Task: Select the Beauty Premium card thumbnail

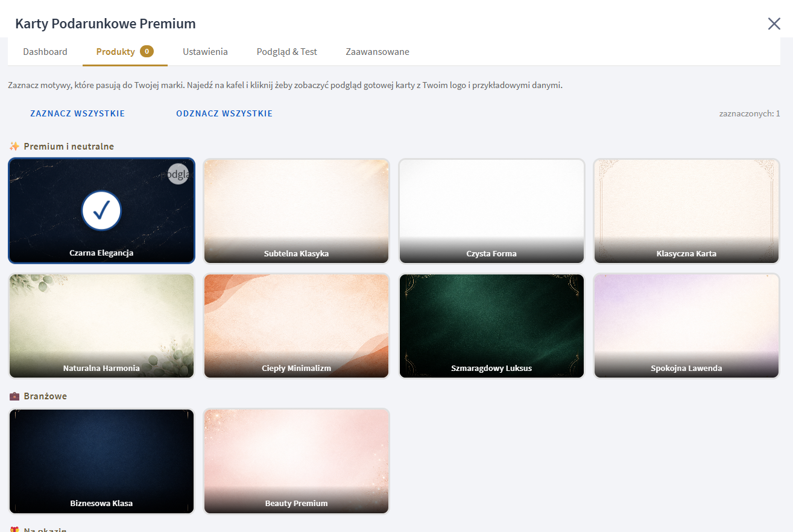Action: [x=296, y=461]
